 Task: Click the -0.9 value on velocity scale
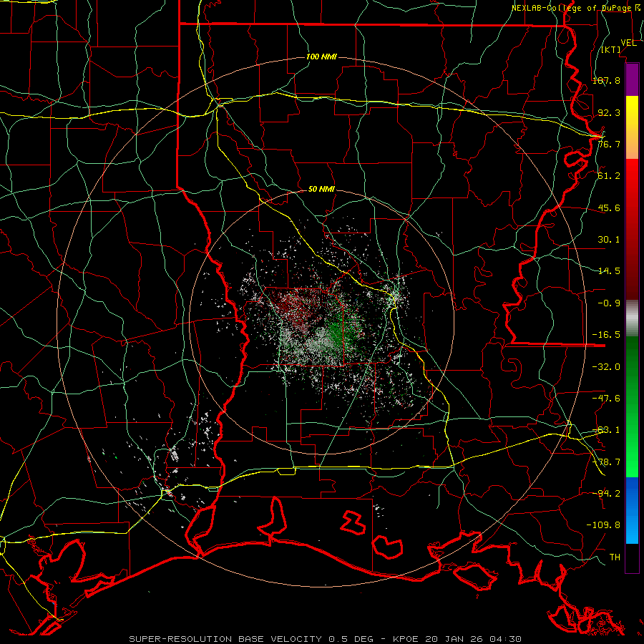[609, 303]
